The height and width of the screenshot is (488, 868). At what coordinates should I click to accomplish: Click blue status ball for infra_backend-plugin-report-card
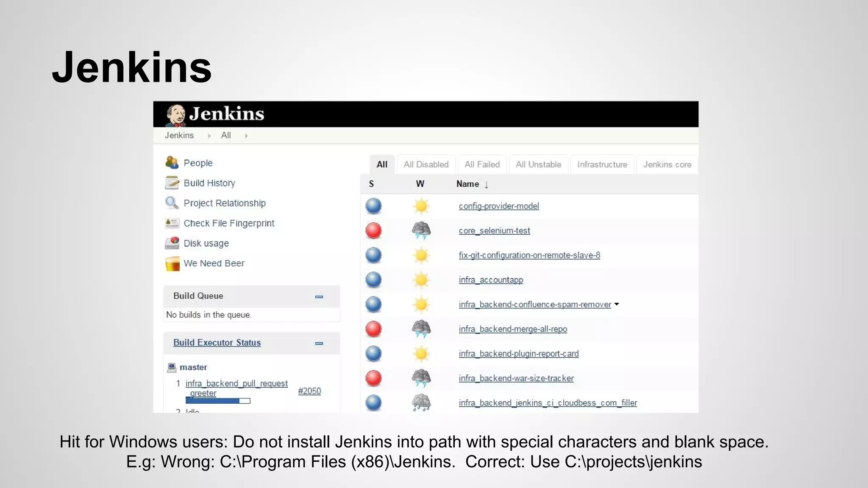373,354
